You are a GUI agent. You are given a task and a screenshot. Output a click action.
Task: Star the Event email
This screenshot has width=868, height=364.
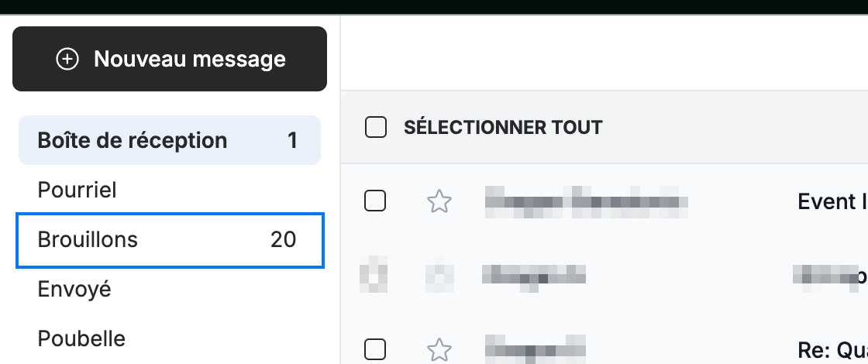pos(439,201)
